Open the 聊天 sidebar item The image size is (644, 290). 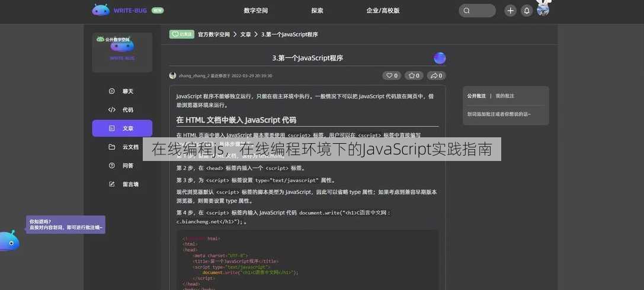pos(122,91)
